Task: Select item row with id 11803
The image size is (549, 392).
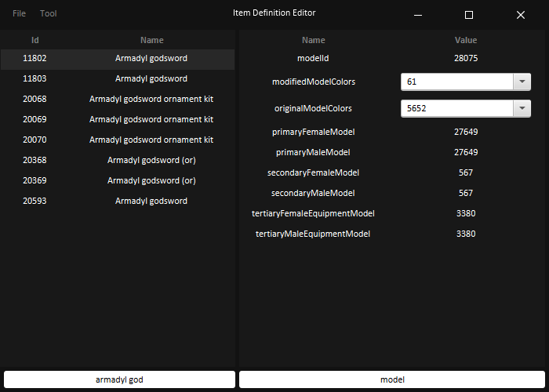Action: point(118,78)
